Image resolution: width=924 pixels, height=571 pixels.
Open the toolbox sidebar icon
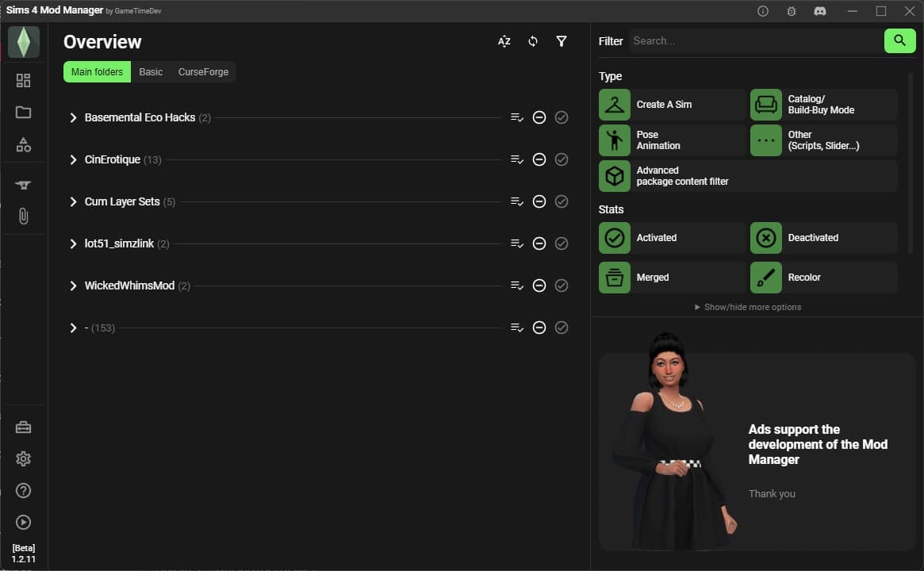[23, 427]
